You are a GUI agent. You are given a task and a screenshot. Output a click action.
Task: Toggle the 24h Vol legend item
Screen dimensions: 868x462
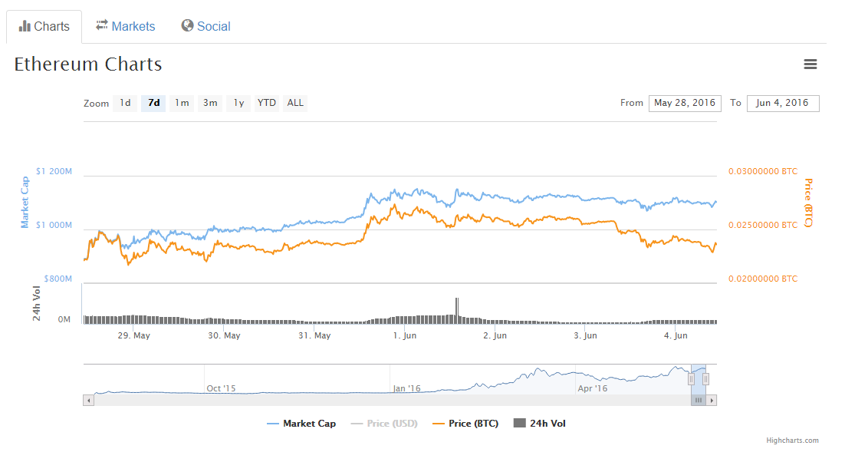point(540,424)
